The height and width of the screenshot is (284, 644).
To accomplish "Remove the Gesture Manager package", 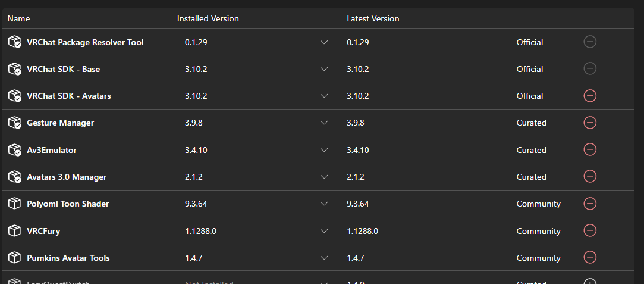I will tap(590, 123).
